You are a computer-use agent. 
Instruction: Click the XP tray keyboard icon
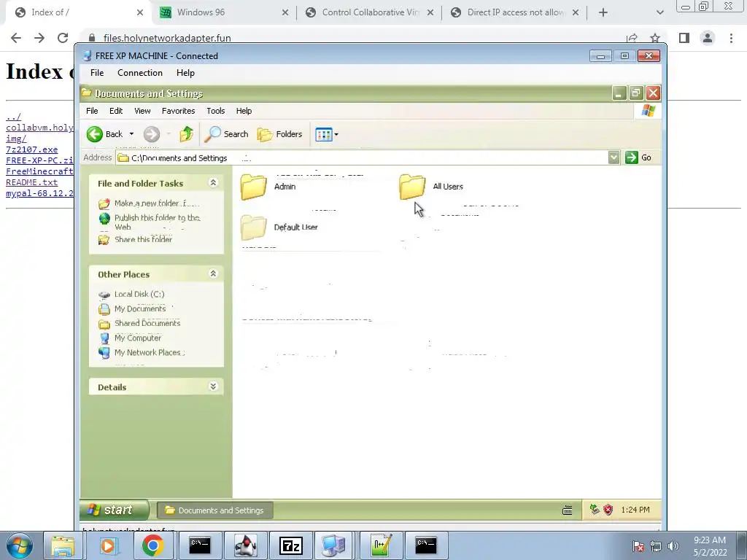pyautogui.click(x=567, y=510)
